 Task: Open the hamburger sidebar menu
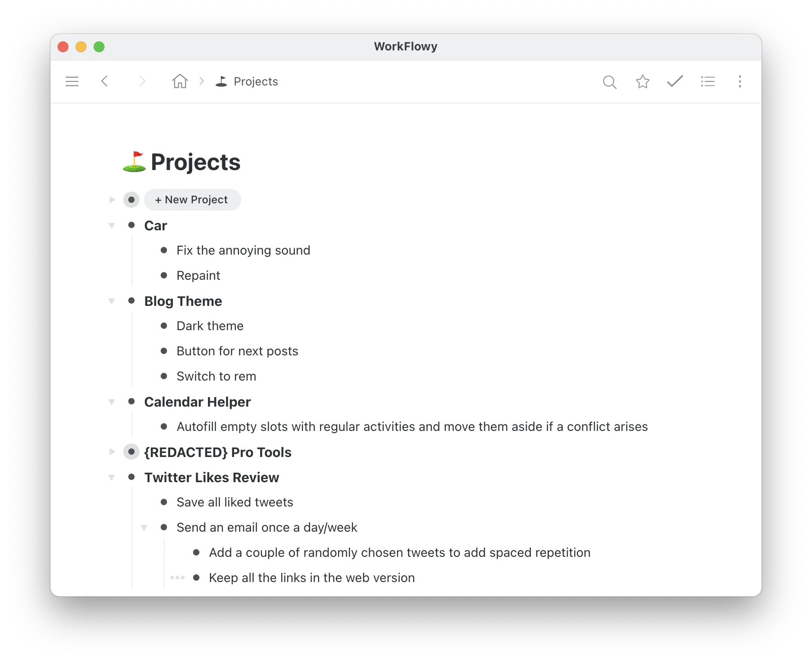coord(72,81)
